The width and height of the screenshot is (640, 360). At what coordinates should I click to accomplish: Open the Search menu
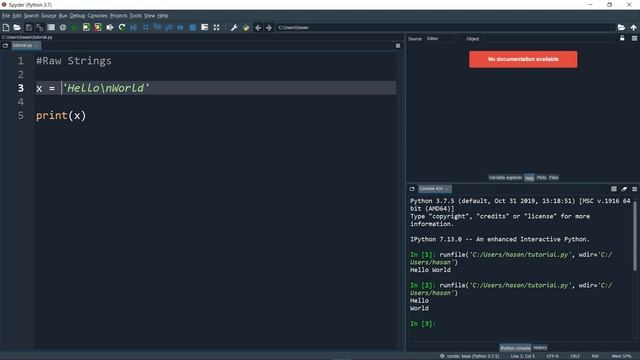31,16
